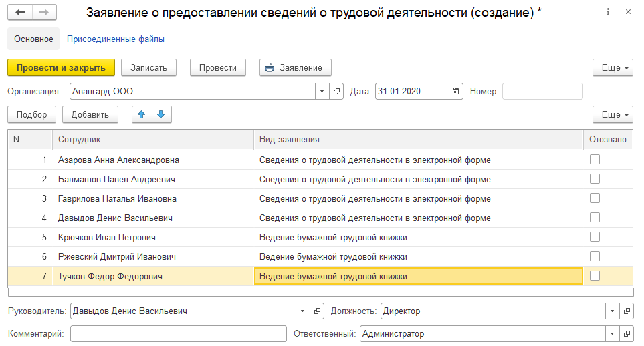
Task: Expand the Организация dropdown list
Action: click(322, 91)
